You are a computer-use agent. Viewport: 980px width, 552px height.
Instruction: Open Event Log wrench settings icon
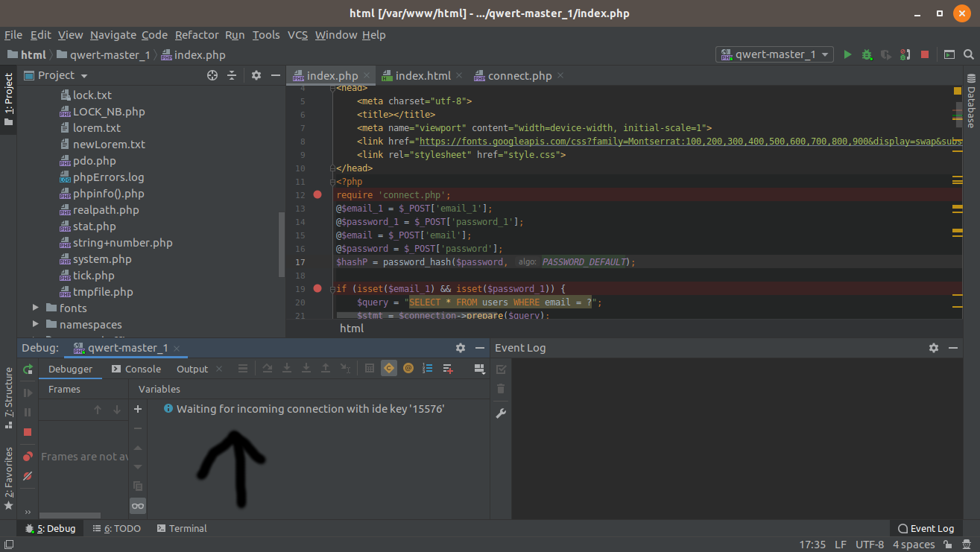501,413
